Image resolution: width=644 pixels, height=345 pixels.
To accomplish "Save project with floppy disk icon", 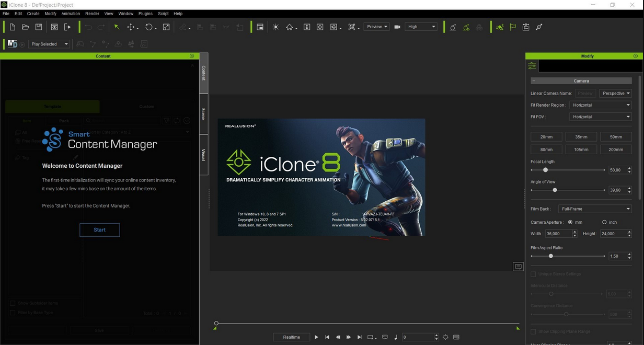I will pyautogui.click(x=38, y=27).
